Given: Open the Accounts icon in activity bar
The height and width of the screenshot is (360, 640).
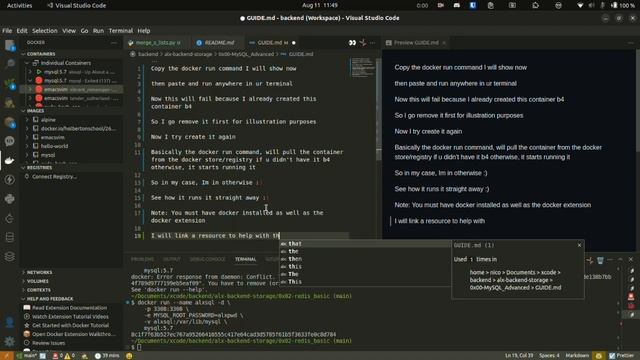Looking at the screenshot, I should point(9,322).
